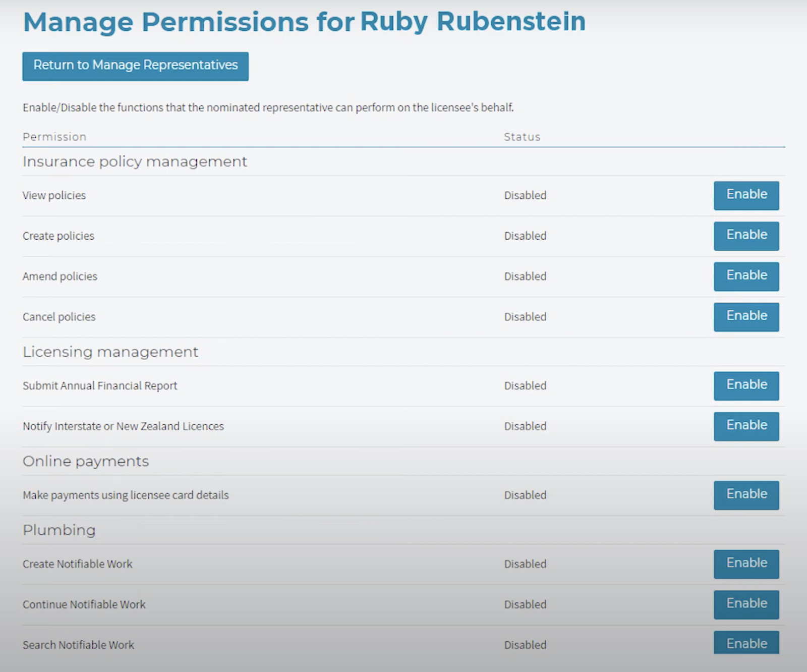Click the 'Permission' column header
Viewport: 807px width, 672px height.
54,137
